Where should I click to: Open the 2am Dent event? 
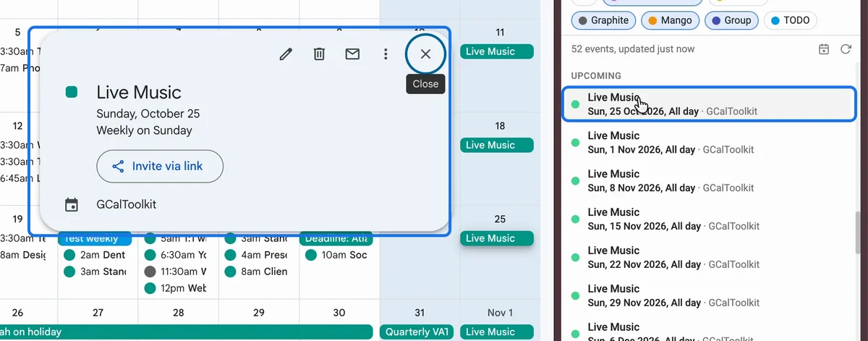click(x=95, y=255)
